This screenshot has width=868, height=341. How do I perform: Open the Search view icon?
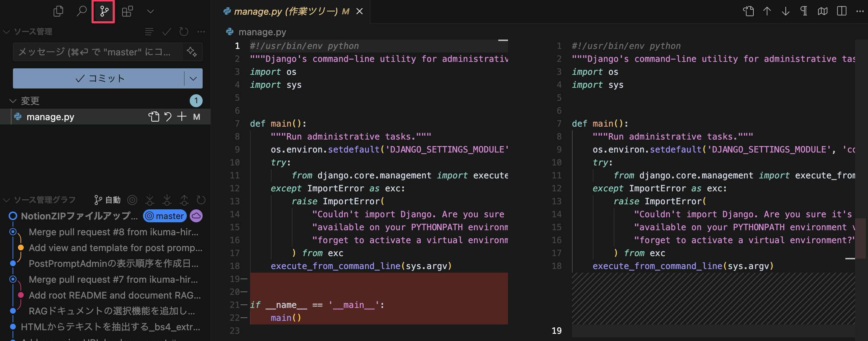pos(81,12)
